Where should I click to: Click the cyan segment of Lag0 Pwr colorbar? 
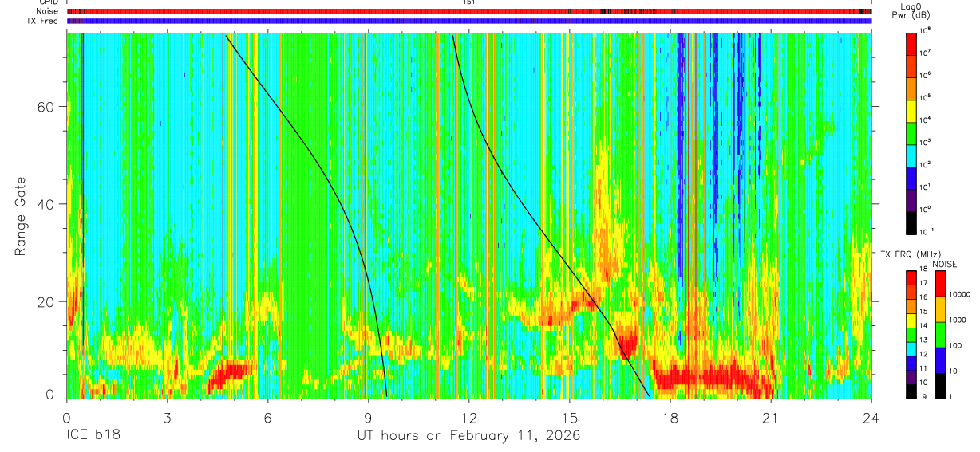tap(913, 155)
